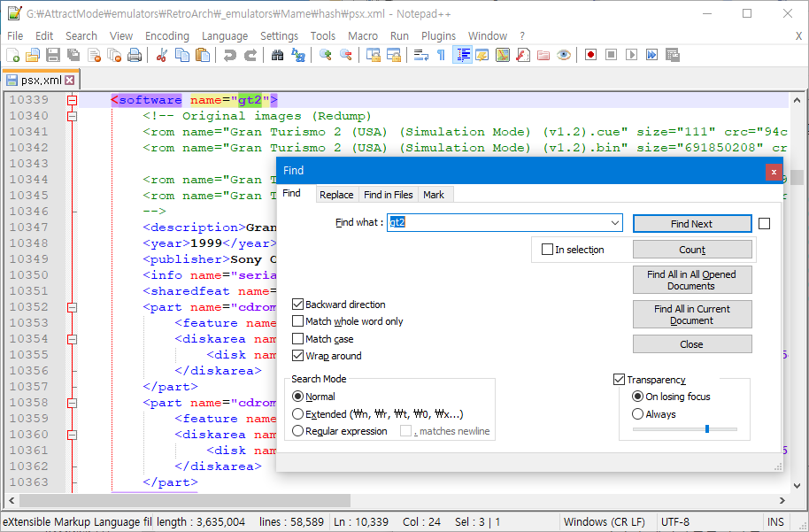Collapse the diskarea fold on line 10360
809x532 pixels.
coord(73,435)
